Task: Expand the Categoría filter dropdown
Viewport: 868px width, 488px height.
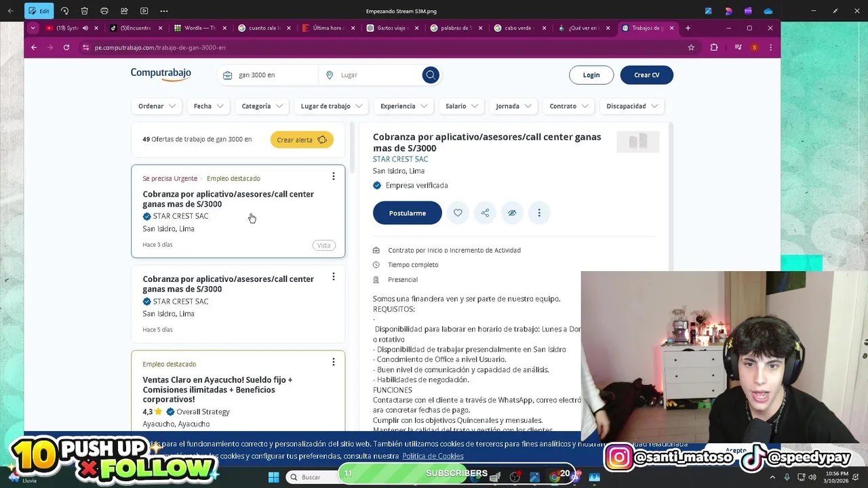Action: [x=262, y=106]
